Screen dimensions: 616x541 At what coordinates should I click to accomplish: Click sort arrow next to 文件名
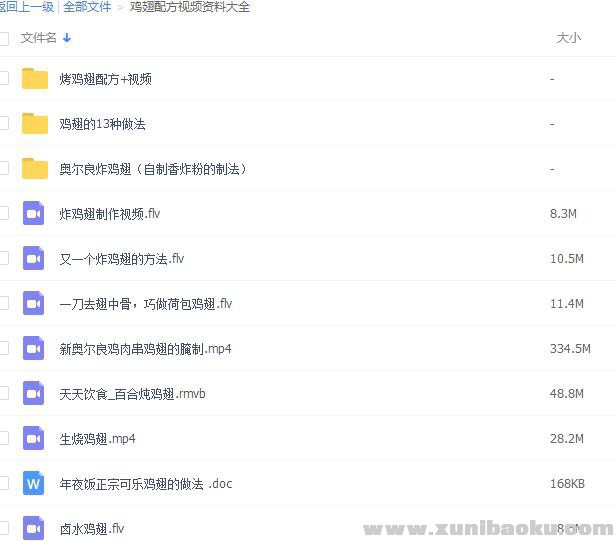67,38
